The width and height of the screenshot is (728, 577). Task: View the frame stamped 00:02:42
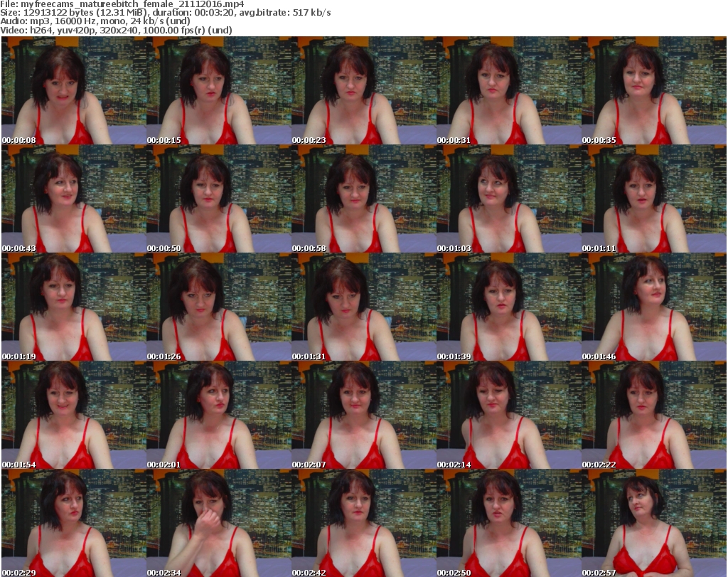364,523
